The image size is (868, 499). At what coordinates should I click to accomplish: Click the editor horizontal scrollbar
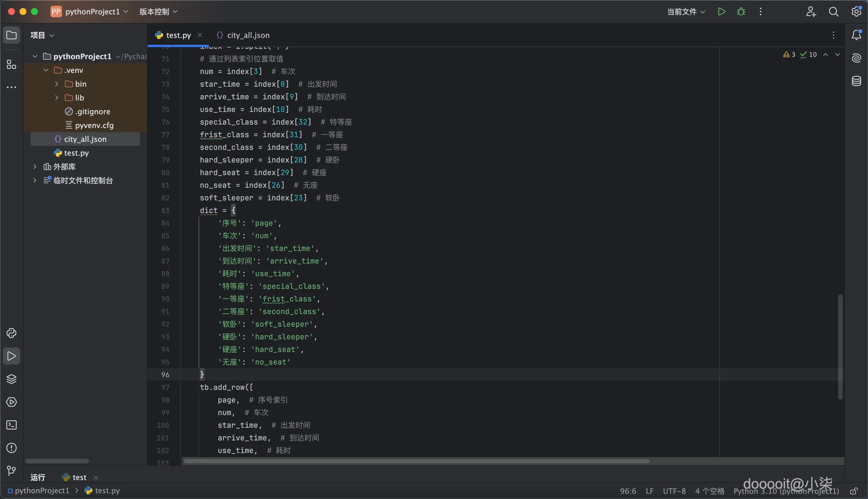click(x=416, y=461)
